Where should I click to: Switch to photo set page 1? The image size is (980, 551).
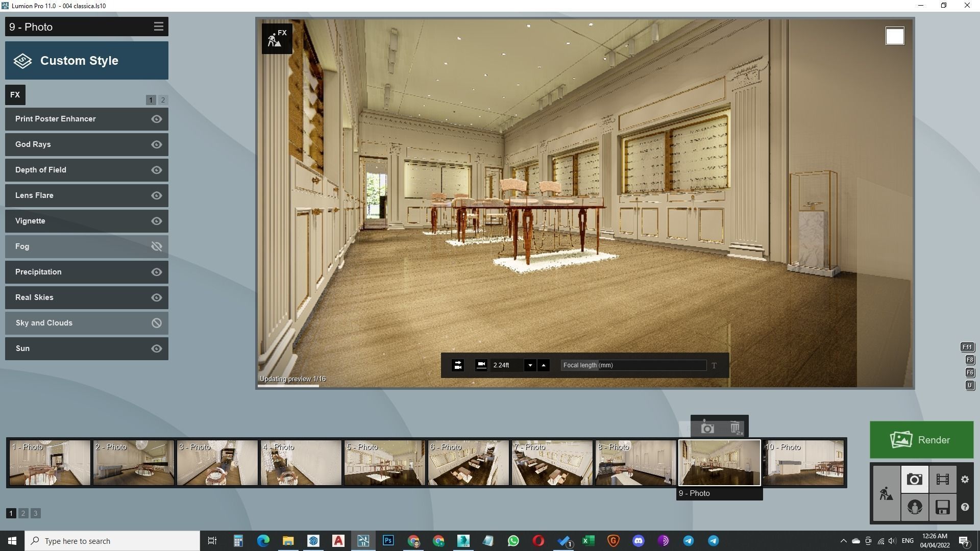11,513
